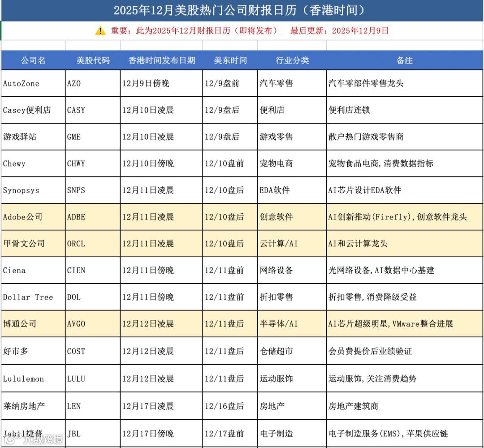The width and height of the screenshot is (484, 448).
Task: Select the '行业分类' column header
Action: 292,60
